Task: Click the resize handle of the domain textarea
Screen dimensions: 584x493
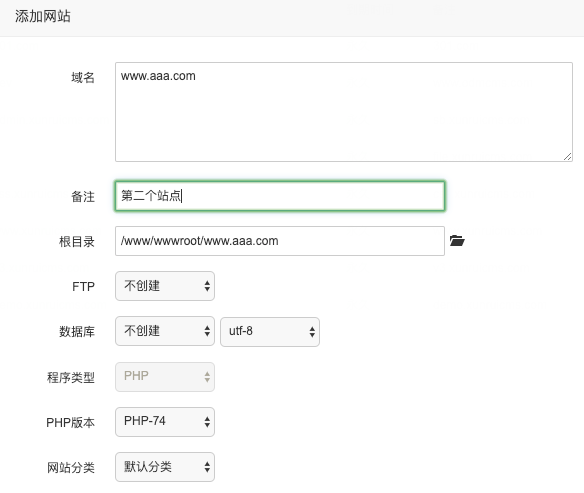Action: click(x=567, y=157)
